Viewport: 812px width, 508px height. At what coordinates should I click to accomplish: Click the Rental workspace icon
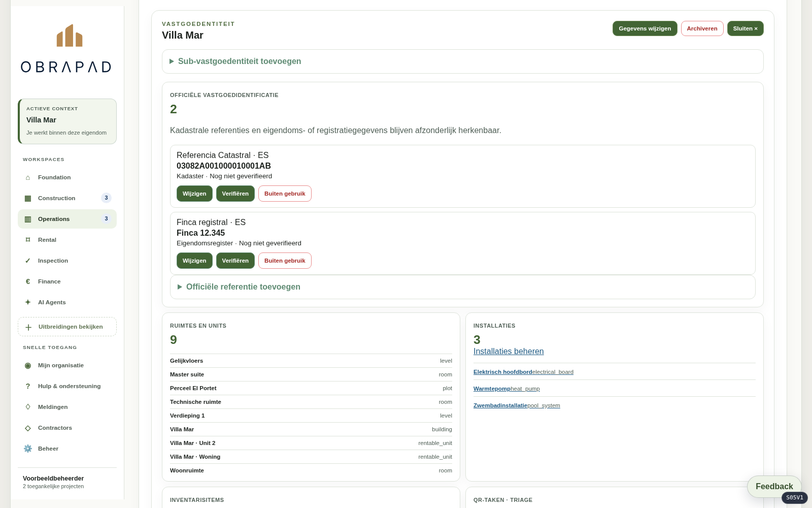pos(28,240)
